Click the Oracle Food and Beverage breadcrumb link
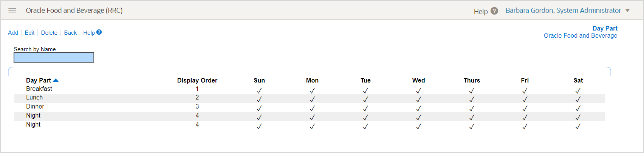644x153 pixels. click(x=580, y=36)
